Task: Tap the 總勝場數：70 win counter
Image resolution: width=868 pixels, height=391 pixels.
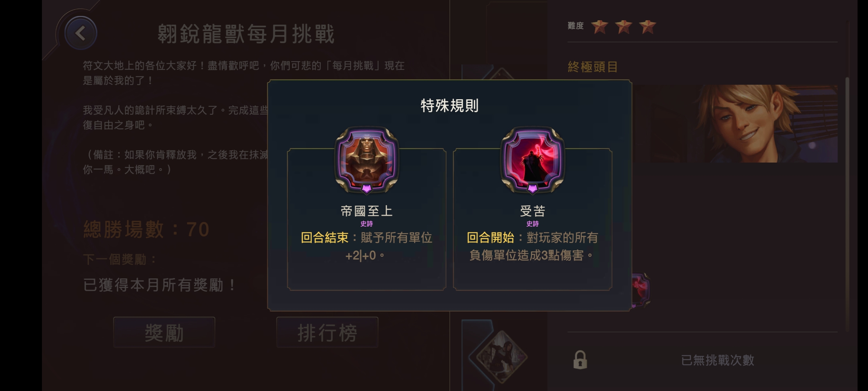Action: point(146,229)
